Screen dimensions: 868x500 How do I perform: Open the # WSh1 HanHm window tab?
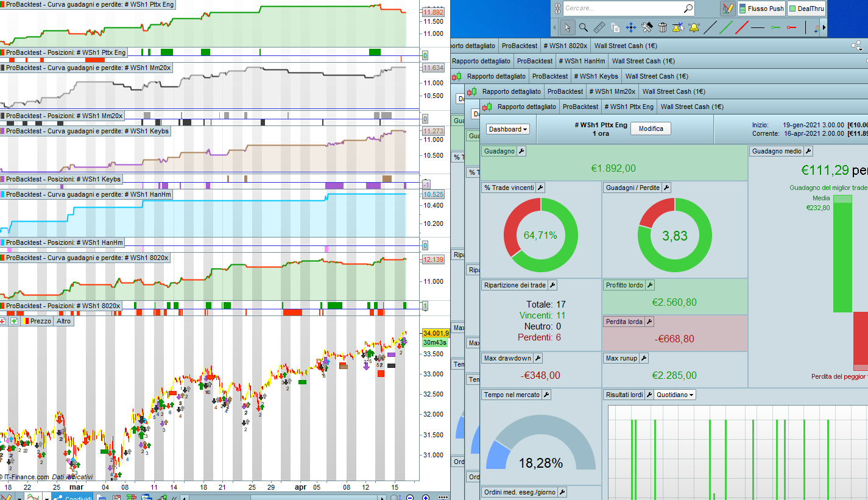click(582, 61)
